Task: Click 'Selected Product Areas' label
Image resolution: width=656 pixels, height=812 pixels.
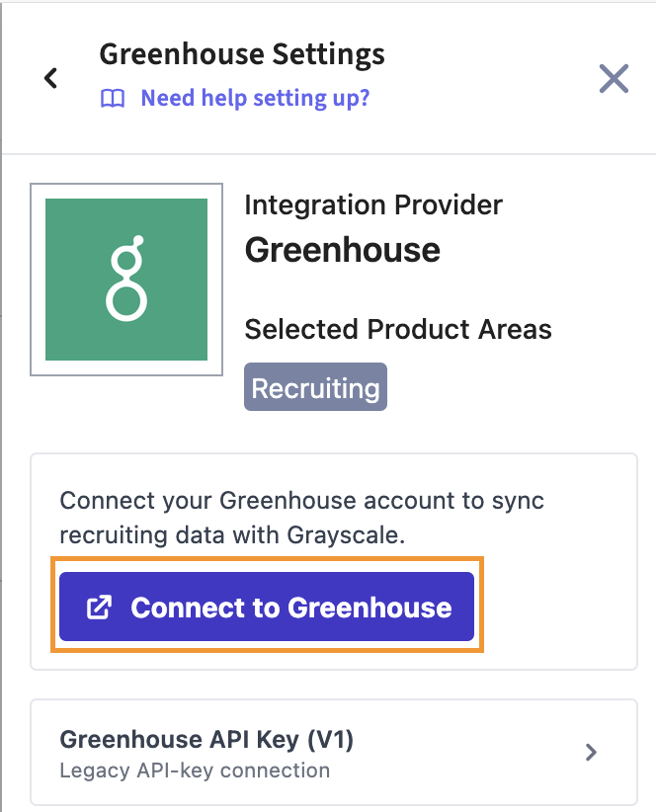Action: 398,329
